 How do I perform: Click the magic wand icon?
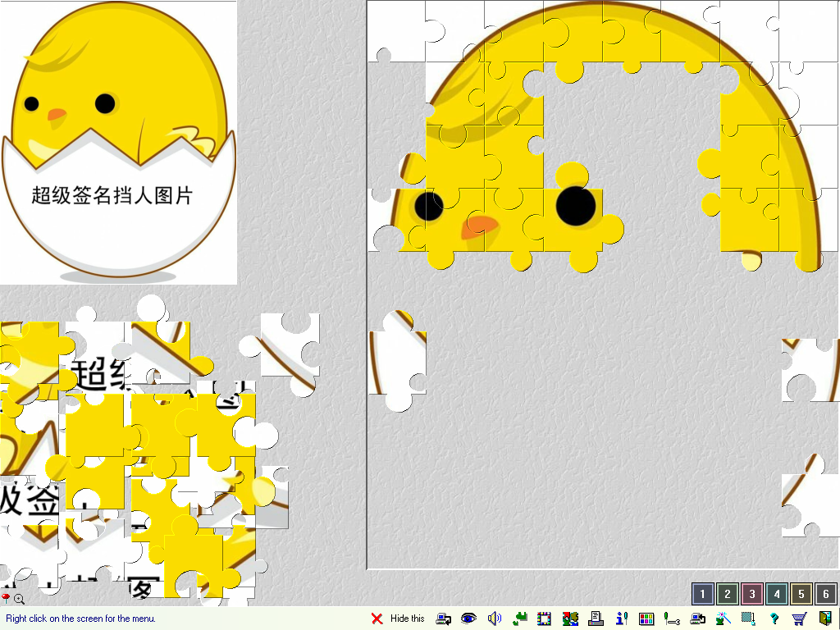[723, 619]
